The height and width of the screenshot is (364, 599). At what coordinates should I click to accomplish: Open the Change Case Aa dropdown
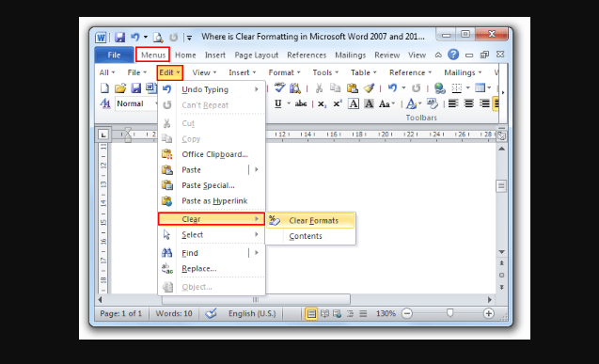[386, 103]
